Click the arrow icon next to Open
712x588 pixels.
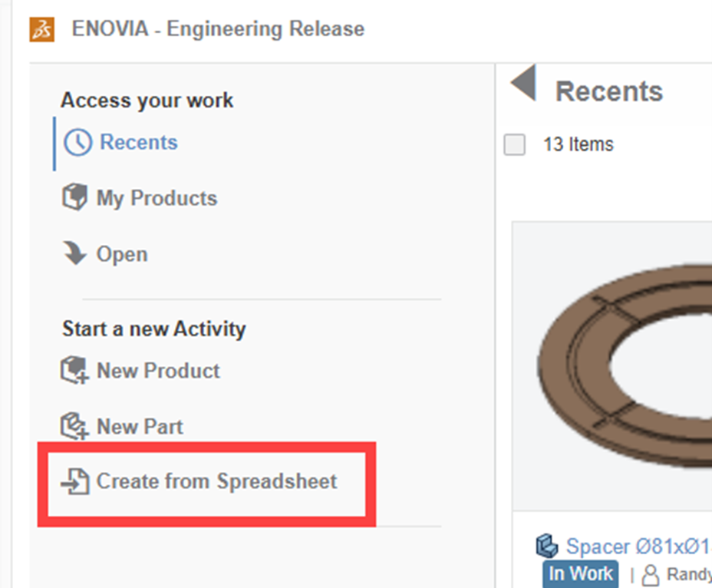(74, 252)
